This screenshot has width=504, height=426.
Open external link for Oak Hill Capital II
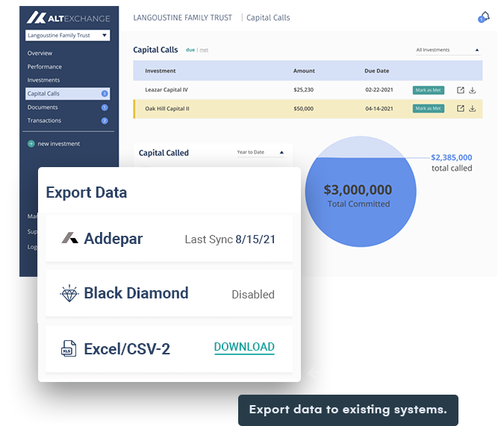(460, 109)
